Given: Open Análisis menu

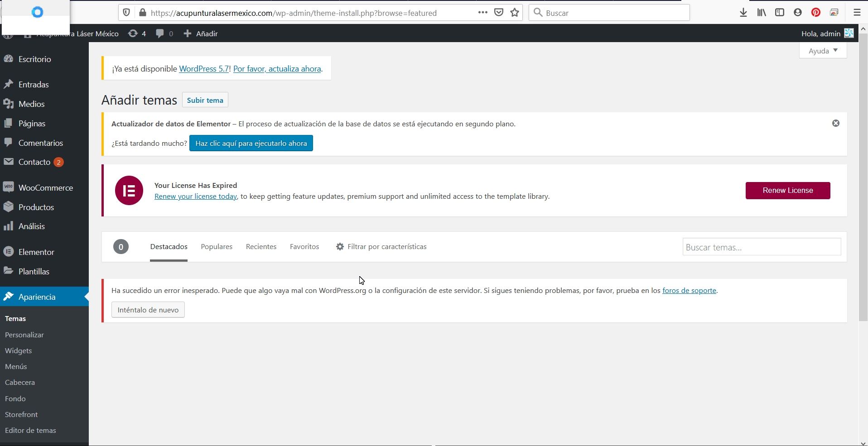Looking at the screenshot, I should click(x=44, y=226).
